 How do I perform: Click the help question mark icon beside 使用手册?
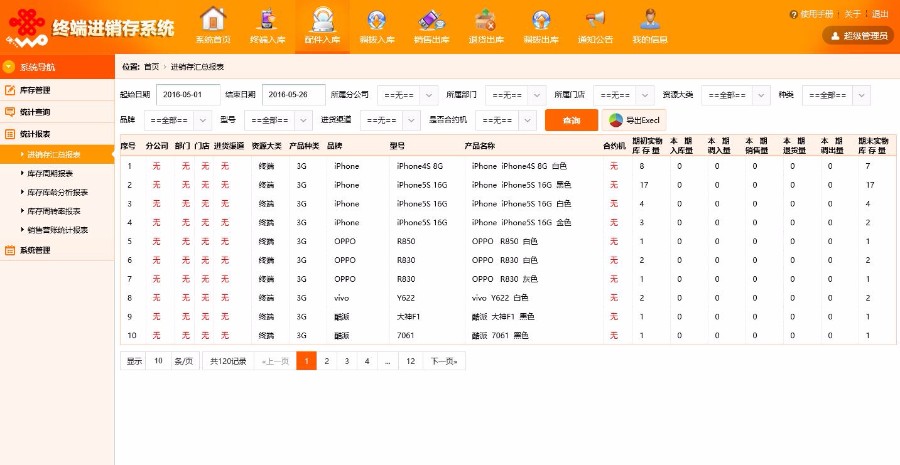(793, 14)
